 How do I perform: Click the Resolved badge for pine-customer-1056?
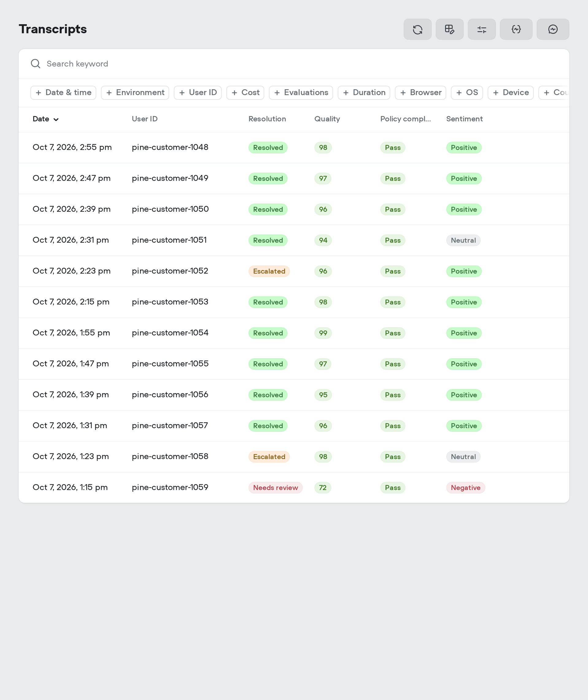(x=268, y=395)
